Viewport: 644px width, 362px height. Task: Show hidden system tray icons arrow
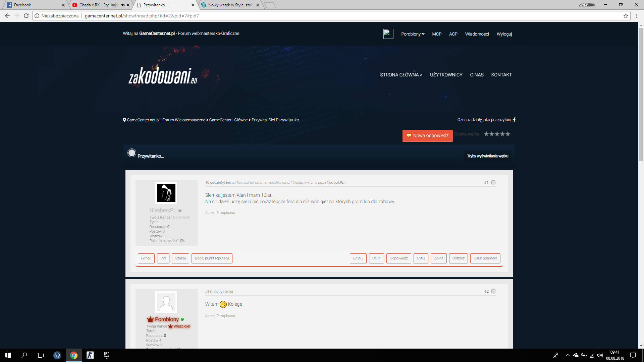coord(568,355)
